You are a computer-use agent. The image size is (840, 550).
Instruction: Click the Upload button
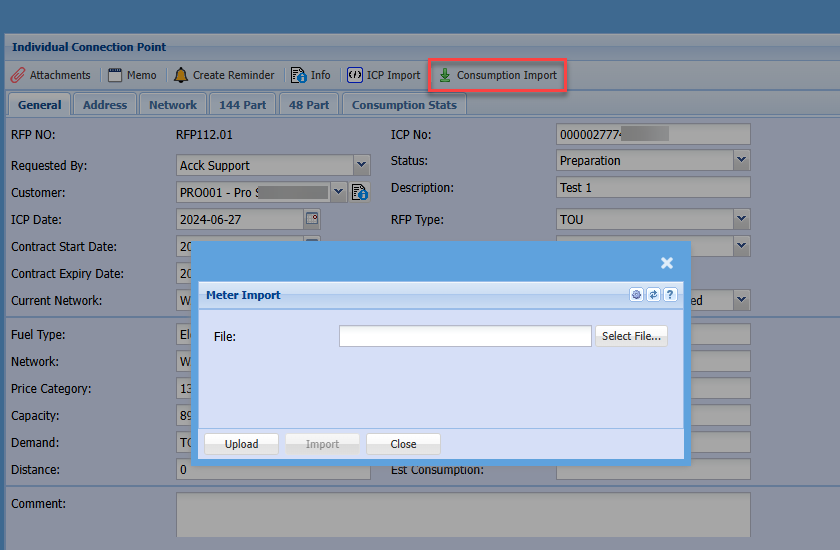(241, 444)
